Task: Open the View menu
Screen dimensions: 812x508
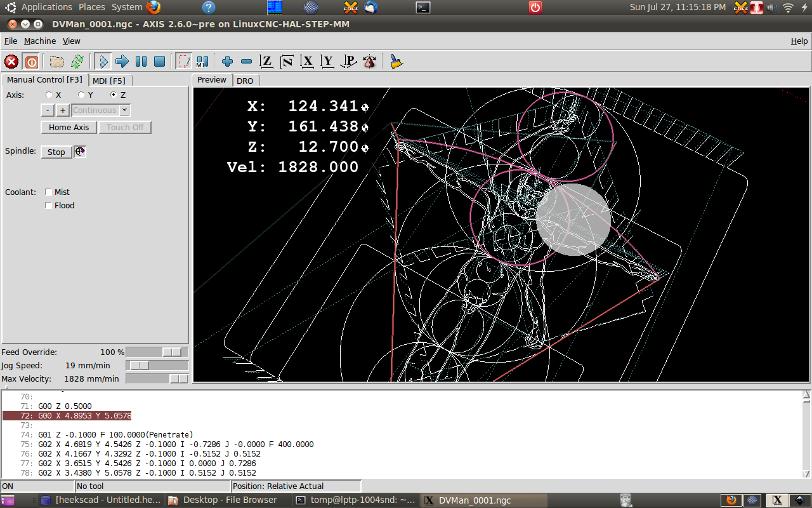Action: click(71, 41)
